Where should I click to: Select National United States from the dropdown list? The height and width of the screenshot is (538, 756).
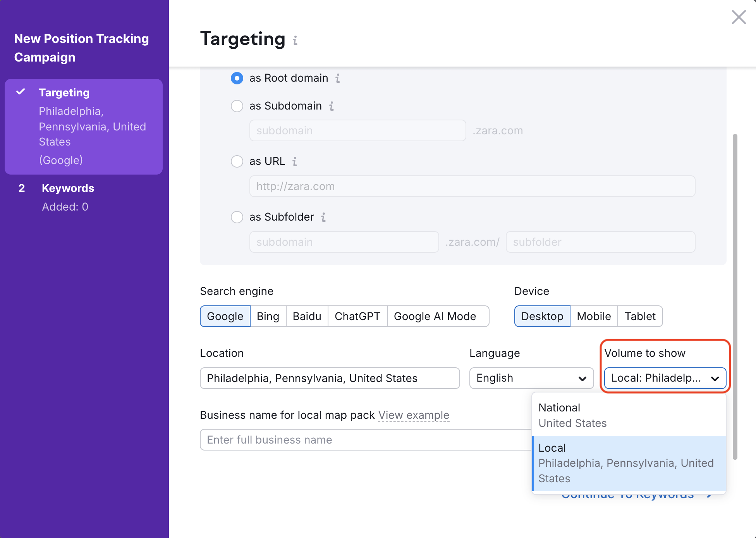point(627,415)
